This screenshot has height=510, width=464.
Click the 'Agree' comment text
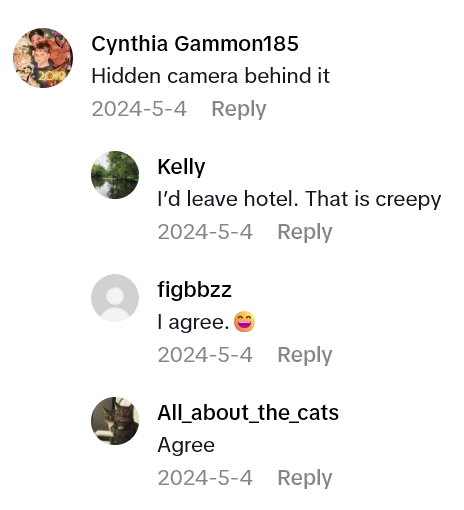(x=186, y=445)
